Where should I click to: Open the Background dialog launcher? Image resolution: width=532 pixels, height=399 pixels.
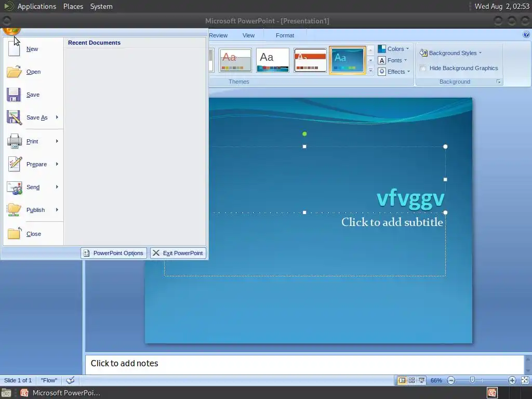(498, 82)
